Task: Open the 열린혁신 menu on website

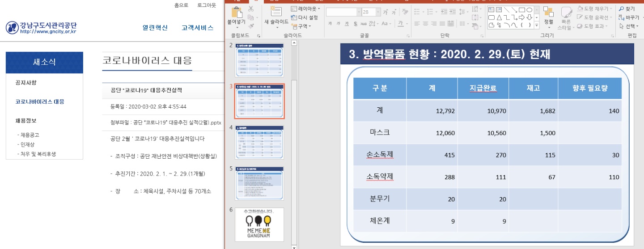Action: [x=155, y=28]
